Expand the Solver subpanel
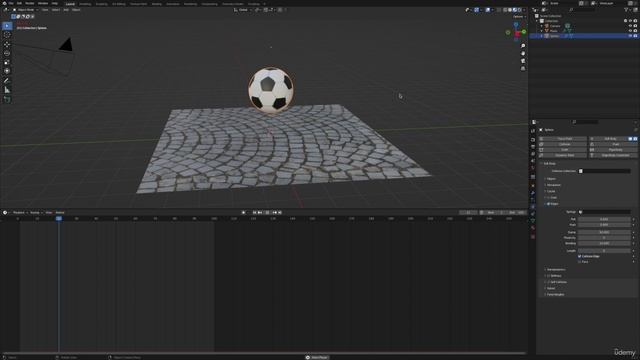This screenshot has height=360, width=640. coord(551,288)
